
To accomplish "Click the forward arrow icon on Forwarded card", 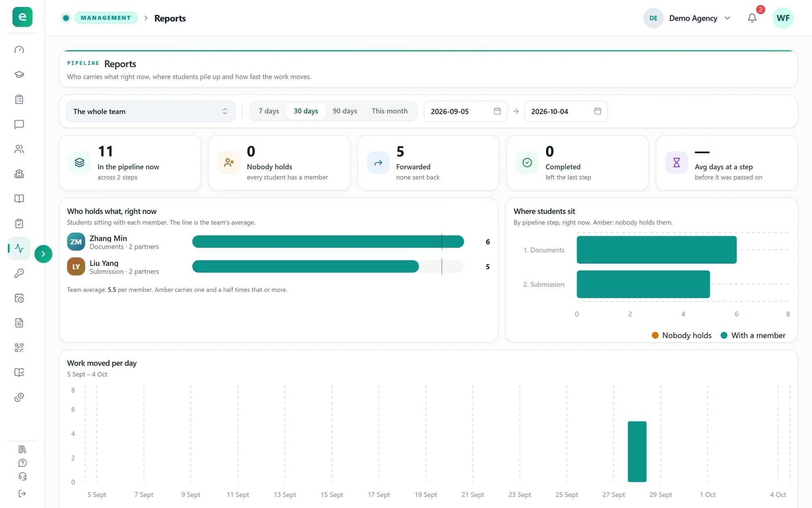I will pos(378,163).
